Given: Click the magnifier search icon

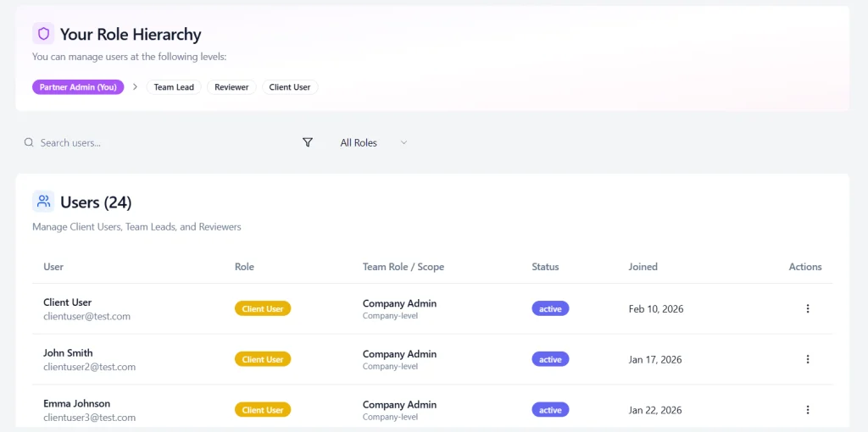Looking at the screenshot, I should [x=29, y=143].
